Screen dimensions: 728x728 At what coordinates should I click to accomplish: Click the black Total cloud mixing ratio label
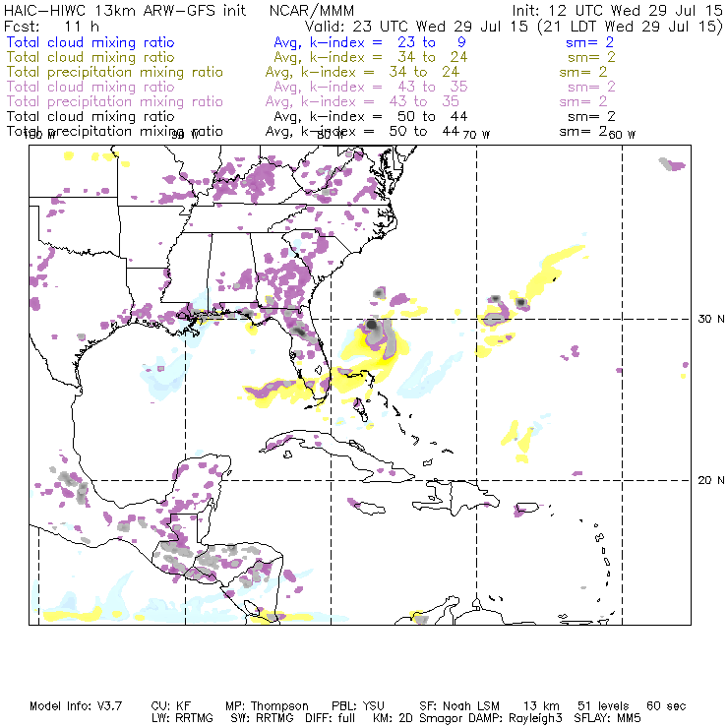(91, 116)
